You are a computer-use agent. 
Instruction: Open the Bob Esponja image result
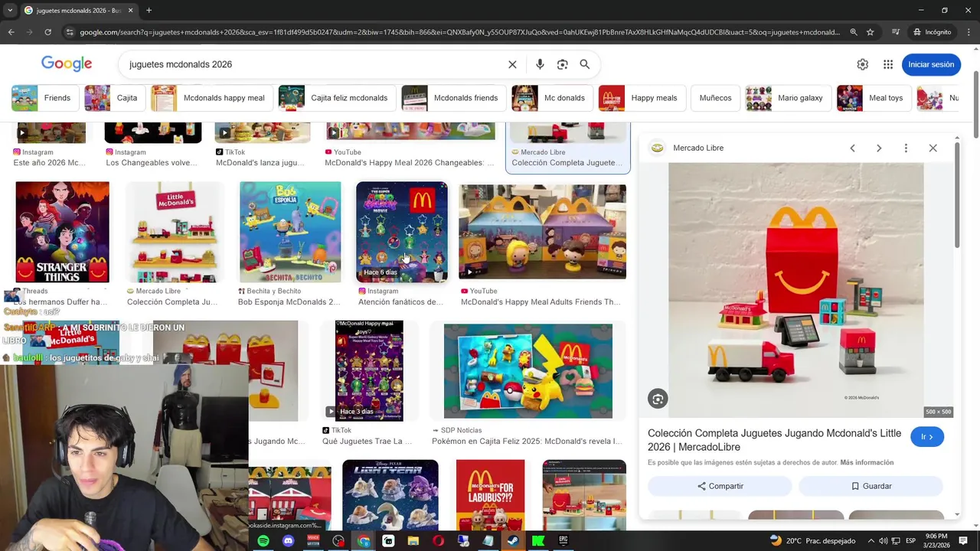(x=290, y=232)
